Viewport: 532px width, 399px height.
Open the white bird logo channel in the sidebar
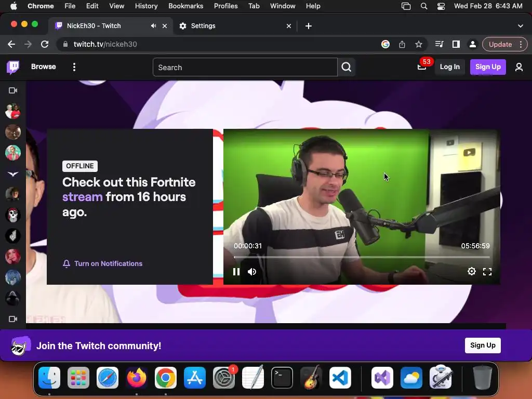point(13,174)
